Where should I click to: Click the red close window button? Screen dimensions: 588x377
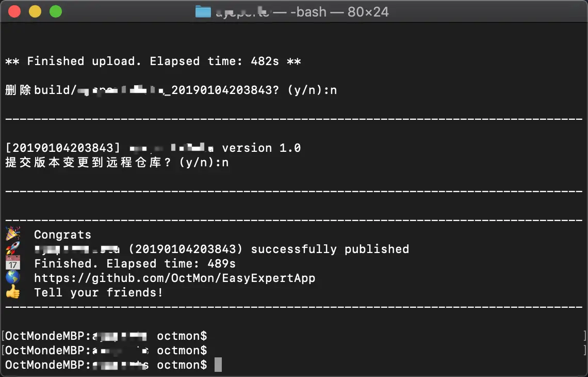15,11
